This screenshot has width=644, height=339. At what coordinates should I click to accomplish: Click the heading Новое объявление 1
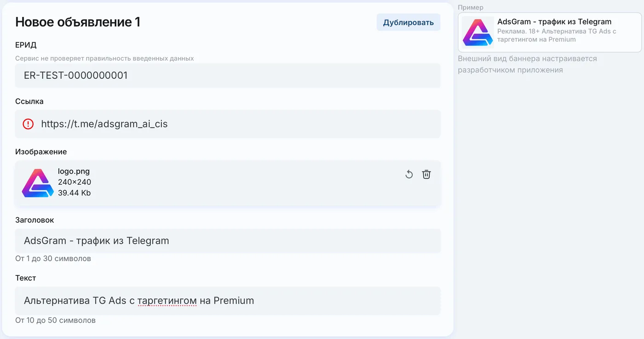point(78,22)
